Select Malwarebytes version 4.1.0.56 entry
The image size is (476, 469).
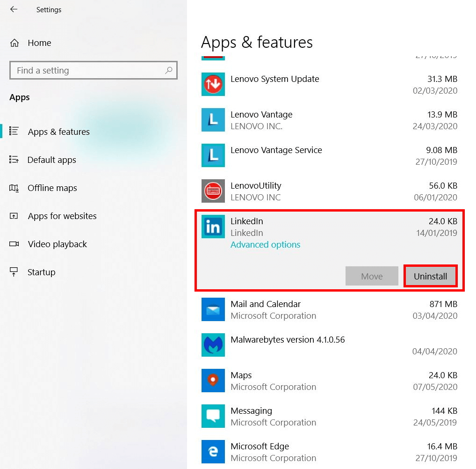pos(288,340)
